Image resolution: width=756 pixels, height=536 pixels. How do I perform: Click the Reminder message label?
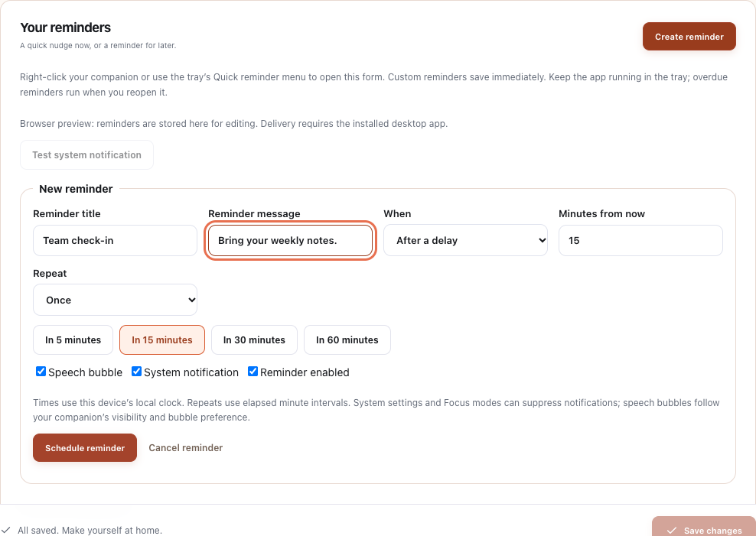pos(254,214)
